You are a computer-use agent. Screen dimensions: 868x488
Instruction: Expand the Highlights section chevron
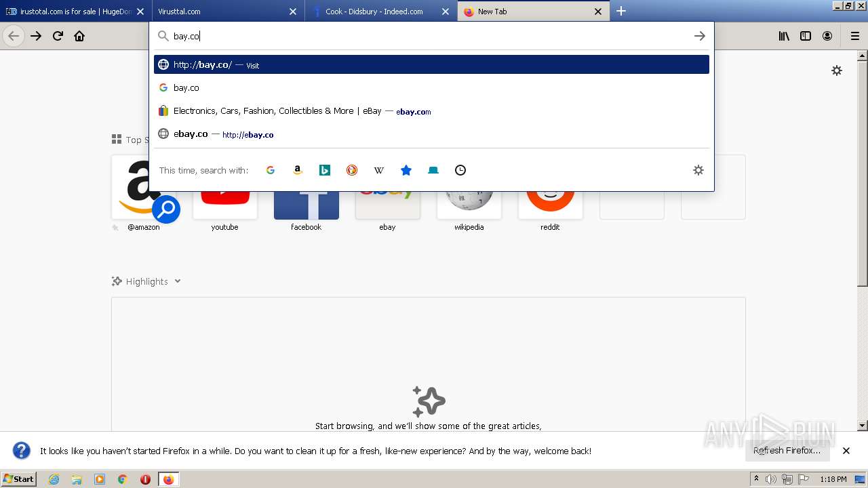tap(178, 281)
